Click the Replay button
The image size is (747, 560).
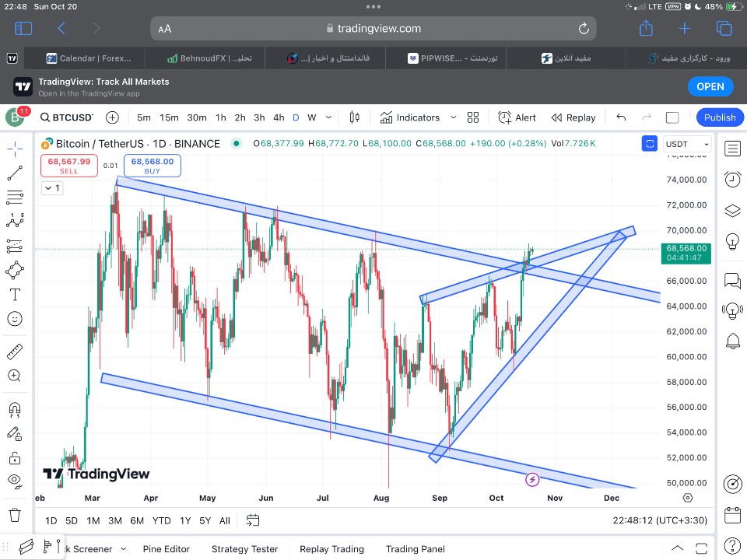[x=573, y=117]
